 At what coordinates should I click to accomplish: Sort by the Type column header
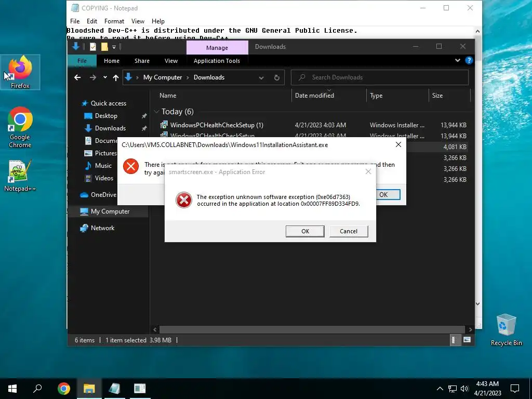[x=376, y=96]
